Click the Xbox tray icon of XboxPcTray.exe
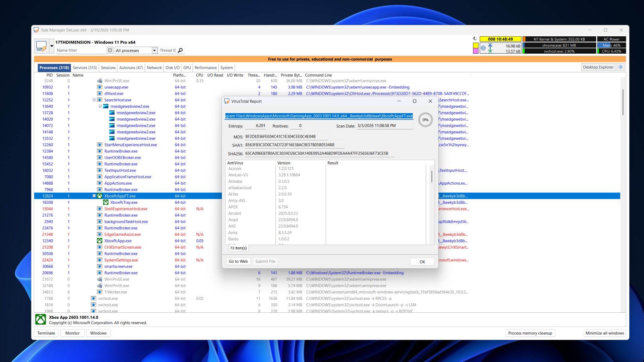 coord(106,202)
